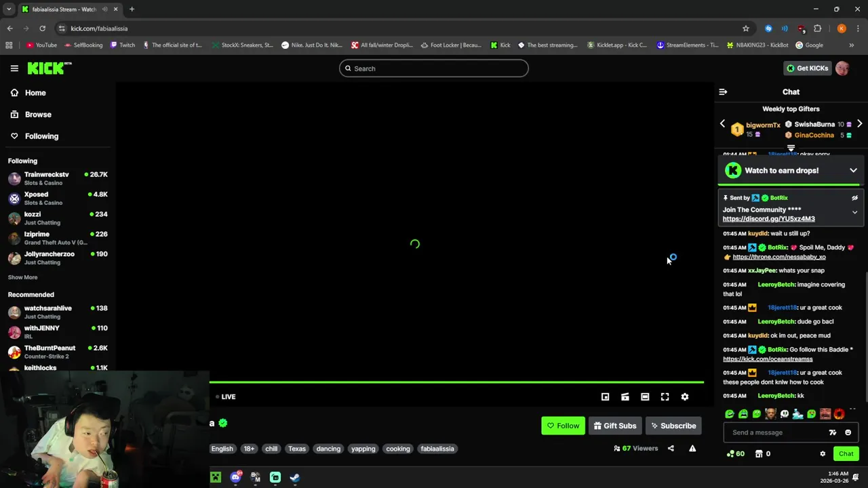Open YouTube bookmark

(x=41, y=45)
